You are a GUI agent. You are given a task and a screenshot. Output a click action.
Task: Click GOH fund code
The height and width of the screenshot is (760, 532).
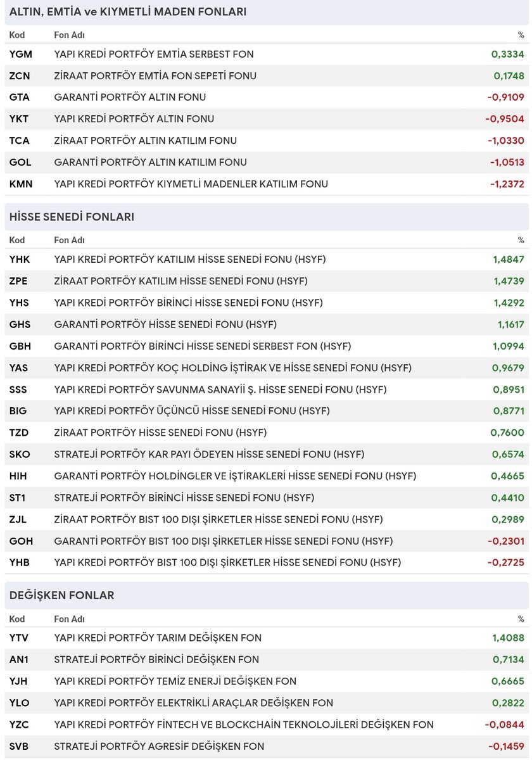coord(22,541)
